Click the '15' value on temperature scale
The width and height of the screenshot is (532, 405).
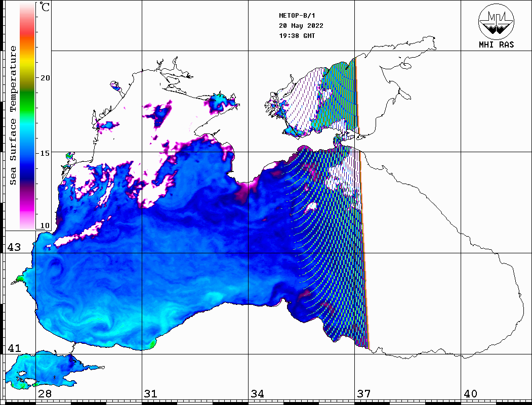45,153
